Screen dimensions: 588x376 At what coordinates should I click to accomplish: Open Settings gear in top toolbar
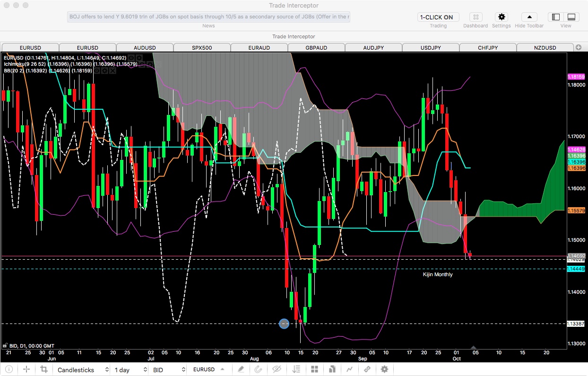(x=502, y=17)
